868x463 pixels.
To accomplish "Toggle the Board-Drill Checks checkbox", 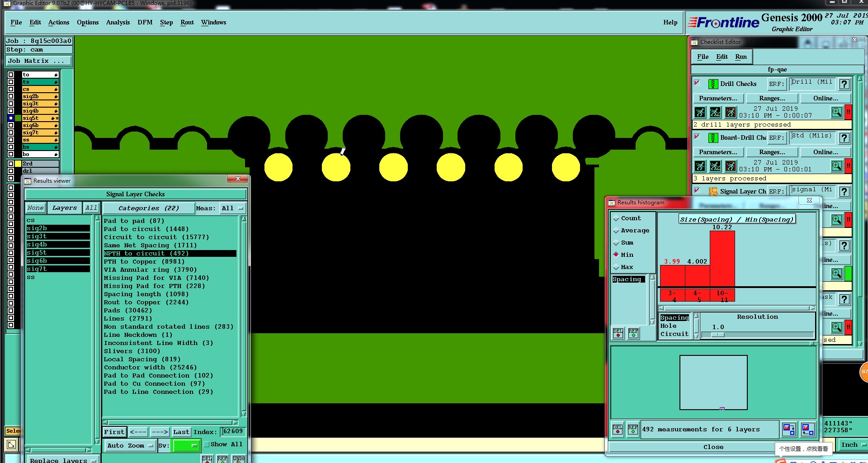I will tap(697, 137).
